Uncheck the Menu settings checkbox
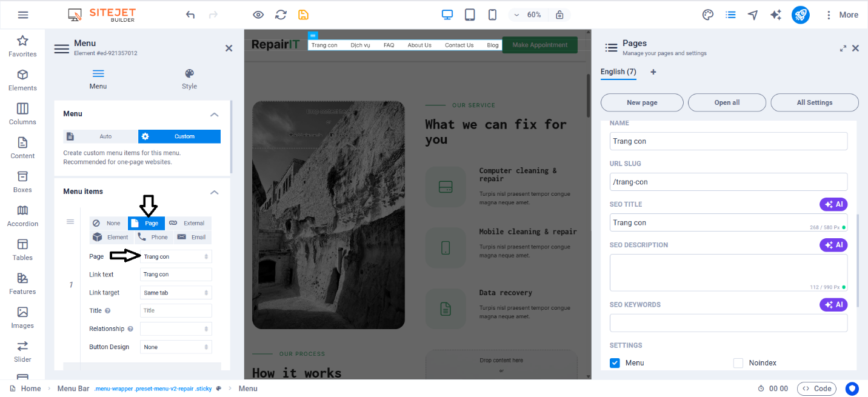Screen dimensions: 868x397 [x=615, y=363]
